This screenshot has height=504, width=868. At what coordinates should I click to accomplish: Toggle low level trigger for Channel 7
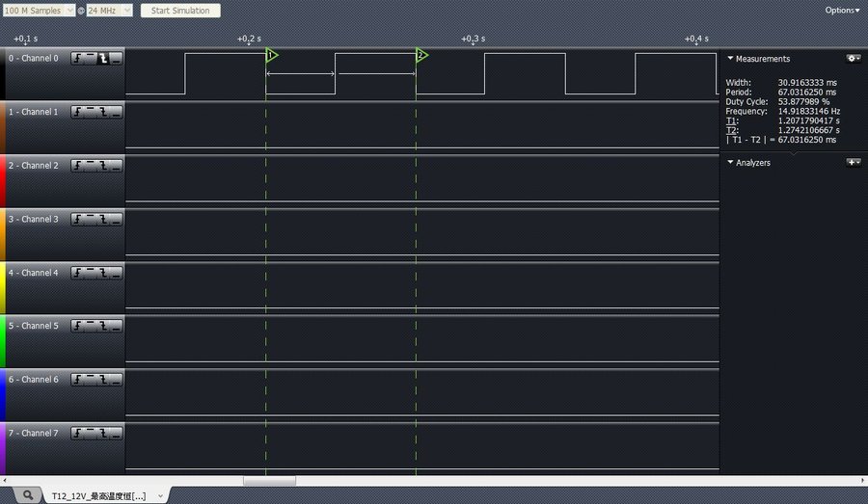coord(116,434)
